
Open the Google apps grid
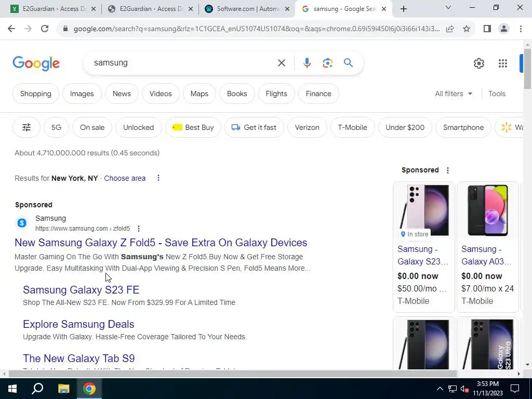point(502,63)
